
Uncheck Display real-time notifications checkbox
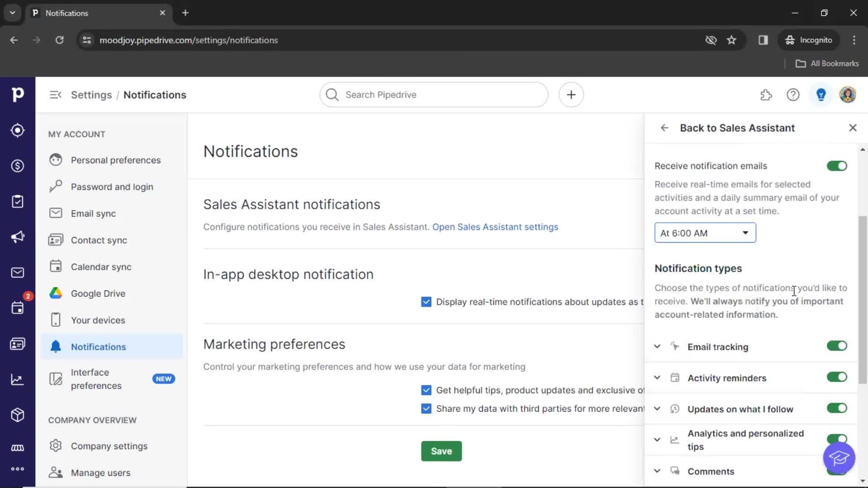pyautogui.click(x=426, y=302)
